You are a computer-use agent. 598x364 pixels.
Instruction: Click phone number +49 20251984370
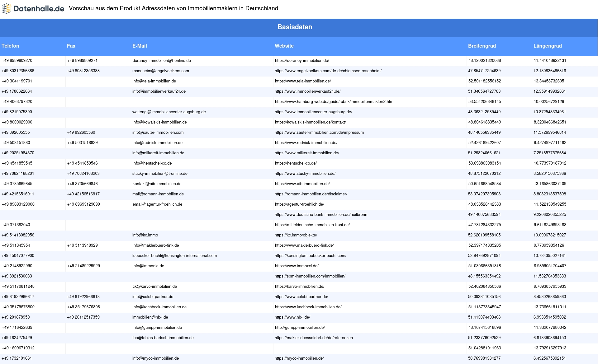[18, 153]
